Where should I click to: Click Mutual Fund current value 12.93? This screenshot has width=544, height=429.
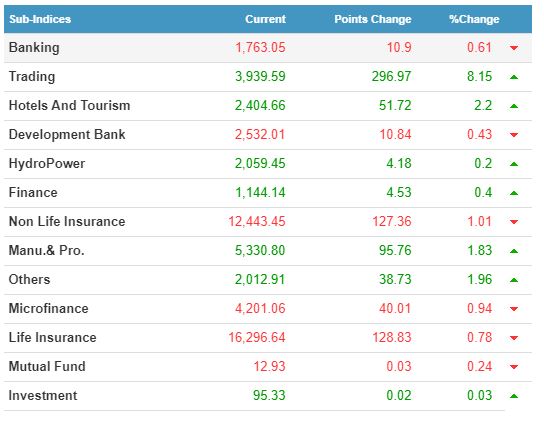(270, 367)
